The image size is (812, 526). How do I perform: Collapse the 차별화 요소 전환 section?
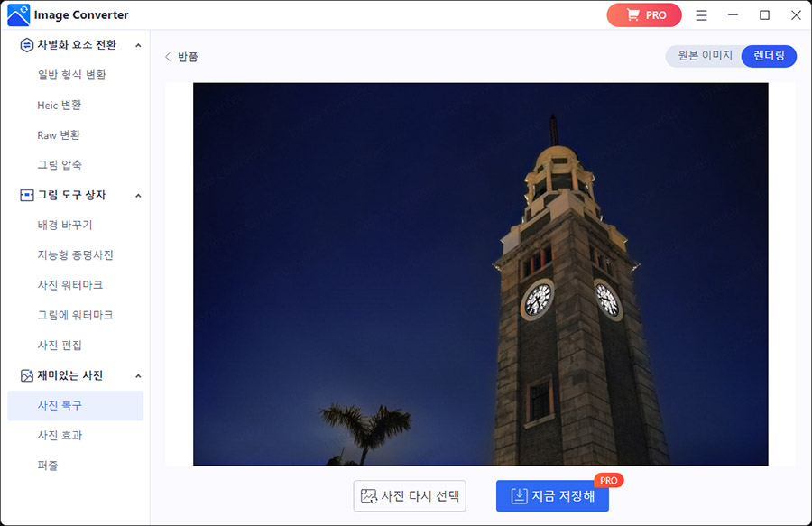coord(138,45)
